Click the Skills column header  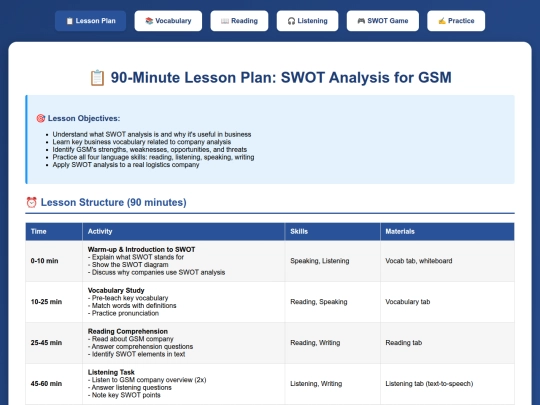point(333,231)
